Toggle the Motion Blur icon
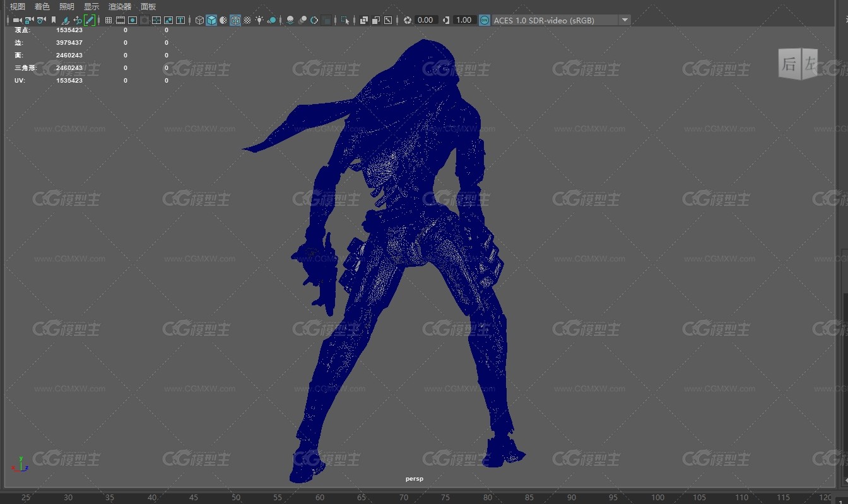Viewport: 848px width, 504px height. (x=302, y=20)
